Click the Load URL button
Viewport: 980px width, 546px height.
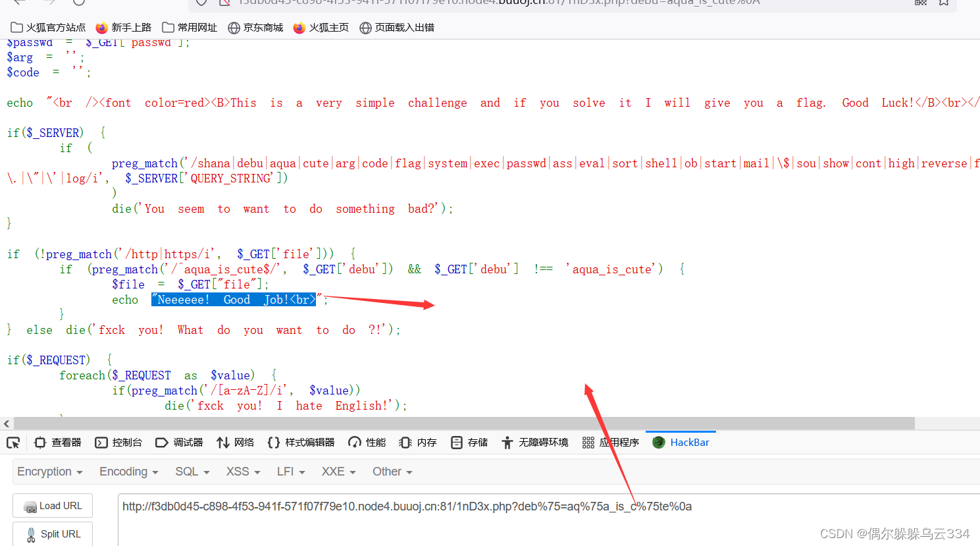click(x=53, y=506)
